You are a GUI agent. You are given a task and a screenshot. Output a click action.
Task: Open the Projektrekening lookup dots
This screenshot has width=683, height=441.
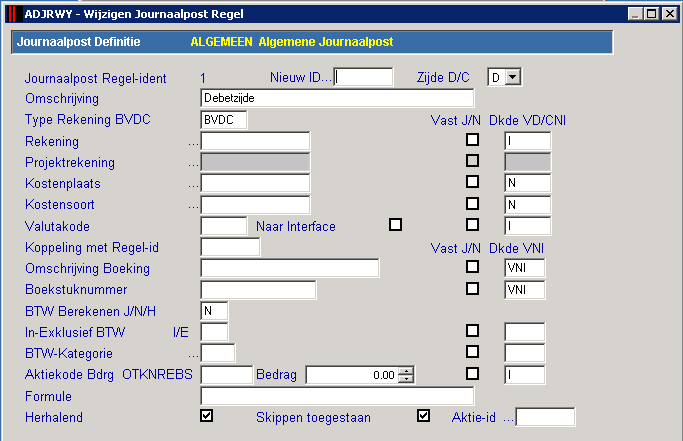point(193,165)
